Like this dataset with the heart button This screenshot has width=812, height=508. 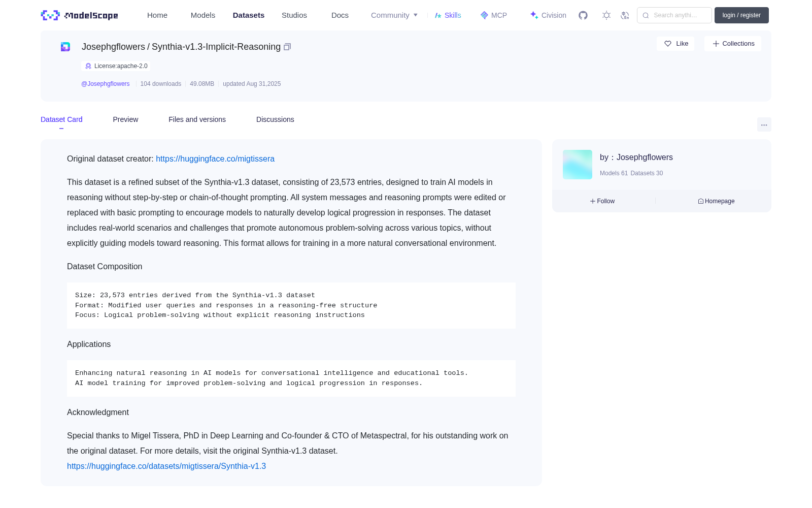pos(675,44)
